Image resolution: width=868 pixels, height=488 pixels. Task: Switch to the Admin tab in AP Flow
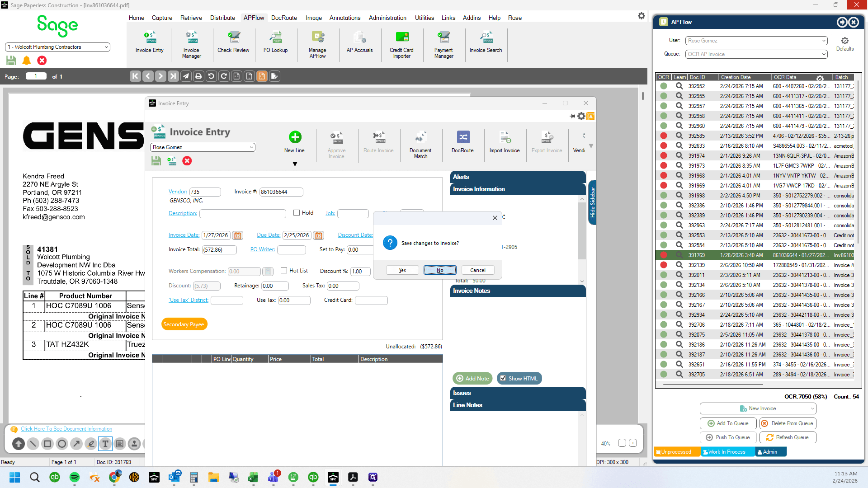[x=771, y=452]
